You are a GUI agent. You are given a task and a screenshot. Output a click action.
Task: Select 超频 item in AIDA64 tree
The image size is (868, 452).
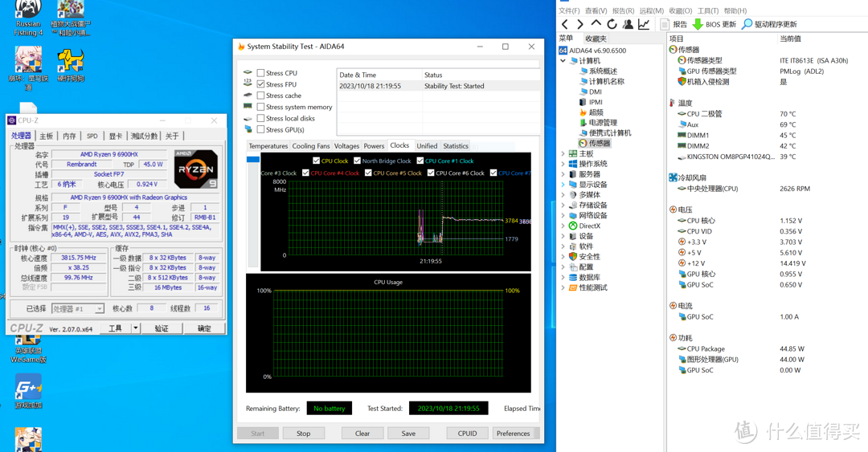click(x=592, y=112)
